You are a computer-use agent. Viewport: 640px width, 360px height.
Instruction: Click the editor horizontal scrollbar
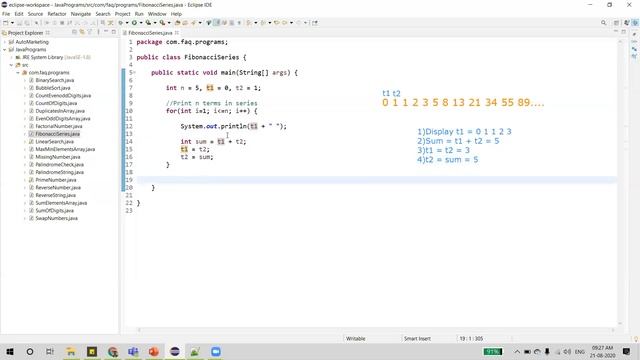[376, 330]
